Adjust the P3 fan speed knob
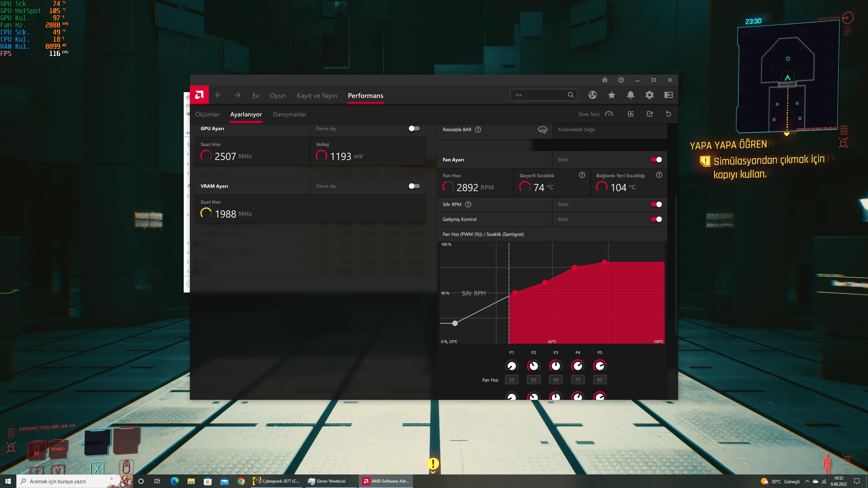868x488 pixels. tap(555, 366)
